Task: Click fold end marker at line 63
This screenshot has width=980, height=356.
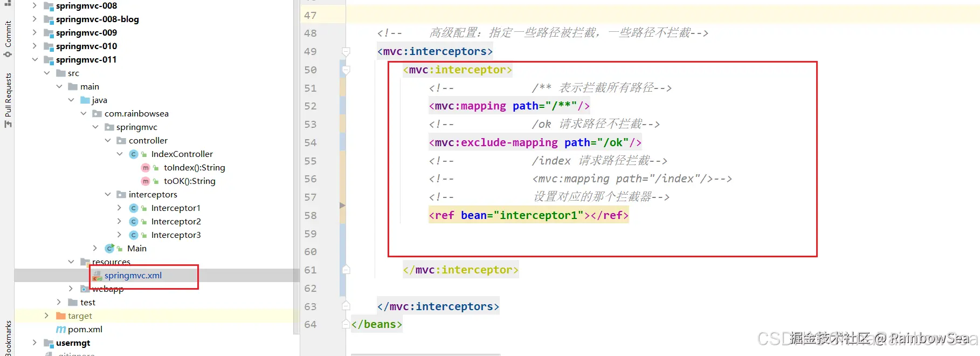Action: (x=346, y=306)
